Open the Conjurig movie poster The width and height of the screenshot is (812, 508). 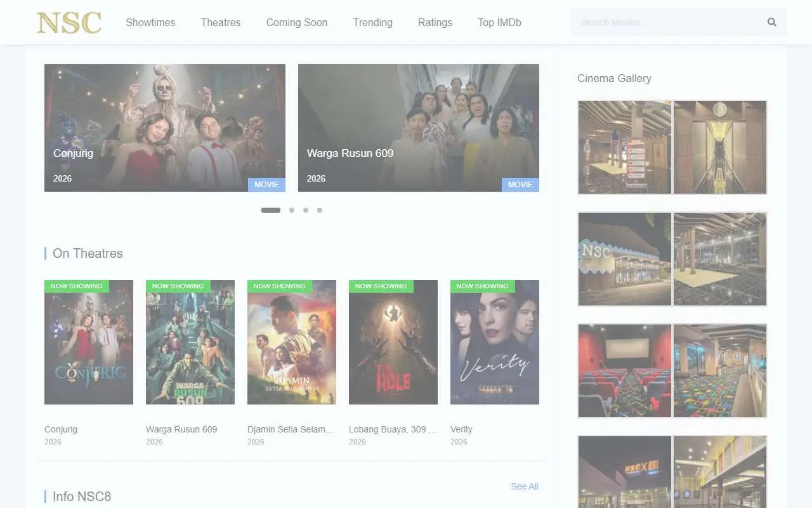coord(89,342)
